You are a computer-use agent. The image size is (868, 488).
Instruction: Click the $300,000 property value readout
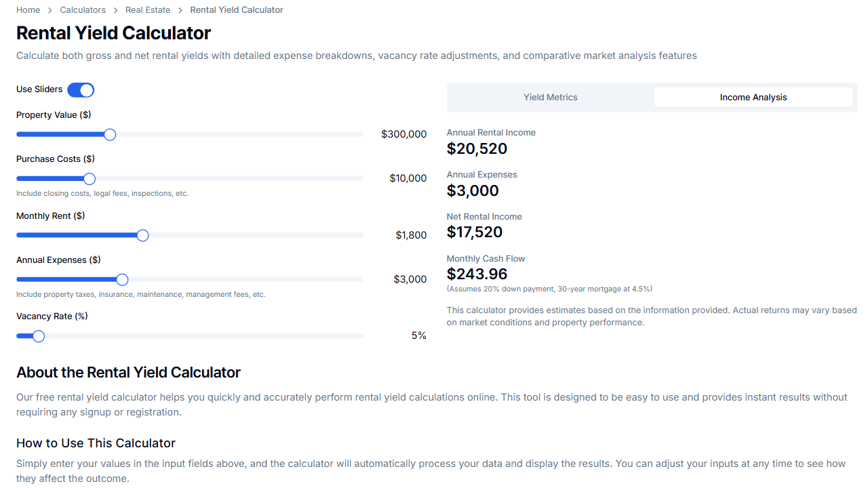point(403,135)
